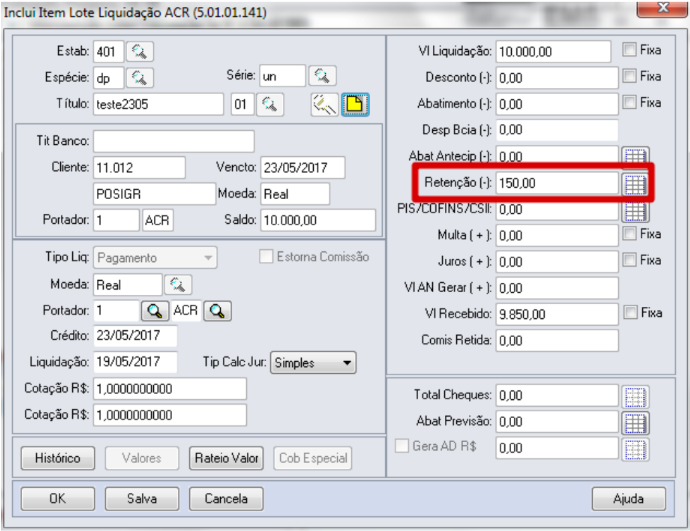Click the Salva button
Image resolution: width=690 pixels, height=531 pixels.
tap(142, 498)
